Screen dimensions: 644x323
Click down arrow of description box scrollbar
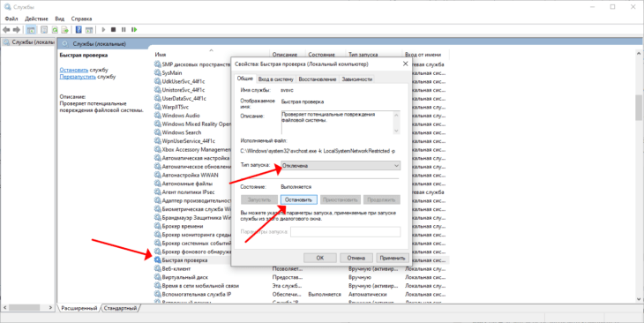point(396,131)
